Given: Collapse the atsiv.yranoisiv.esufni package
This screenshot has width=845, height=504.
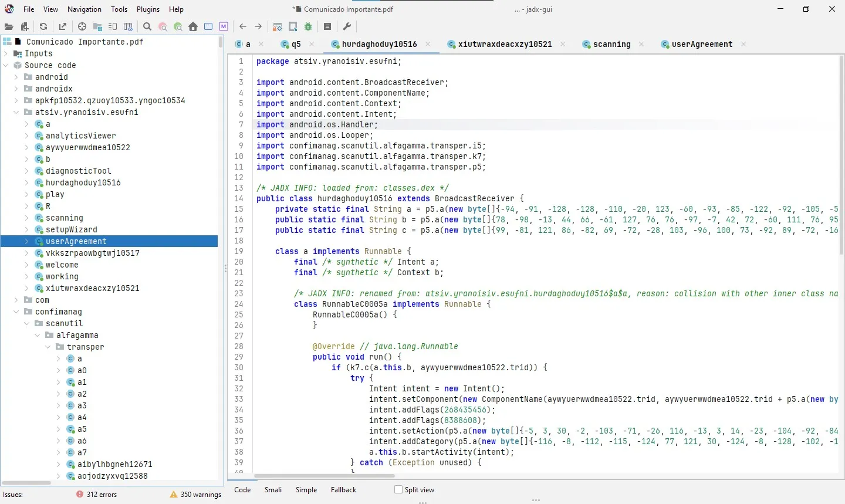Looking at the screenshot, I should [x=16, y=112].
